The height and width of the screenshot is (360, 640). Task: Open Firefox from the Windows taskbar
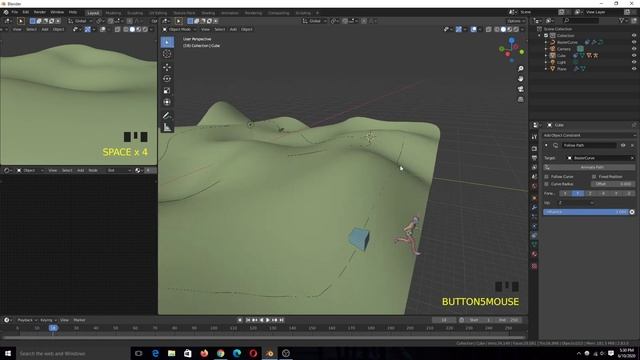(x=204, y=353)
